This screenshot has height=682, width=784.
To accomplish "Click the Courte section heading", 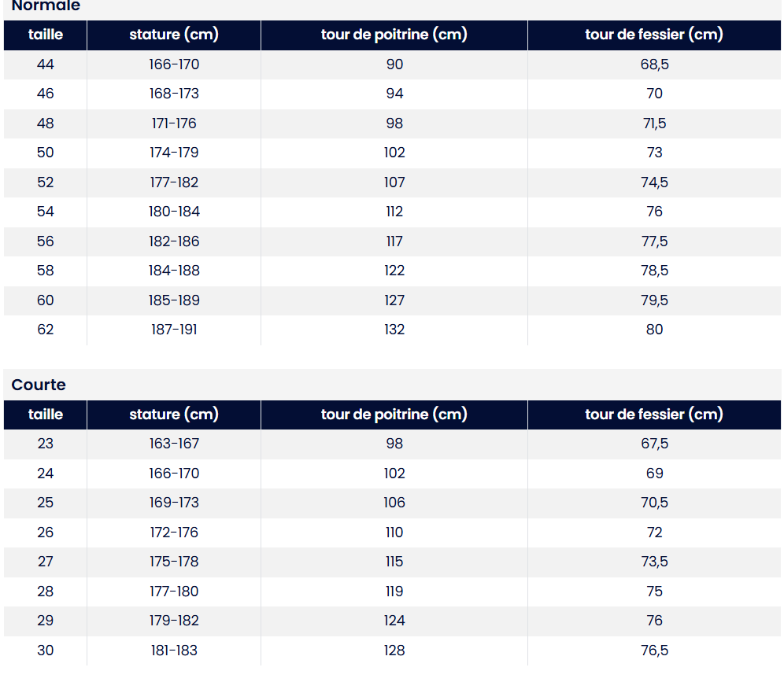I will pos(39,385).
